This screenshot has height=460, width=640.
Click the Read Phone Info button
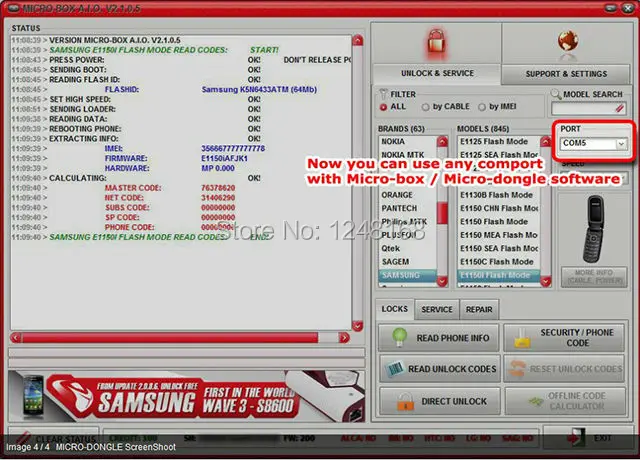click(439, 338)
